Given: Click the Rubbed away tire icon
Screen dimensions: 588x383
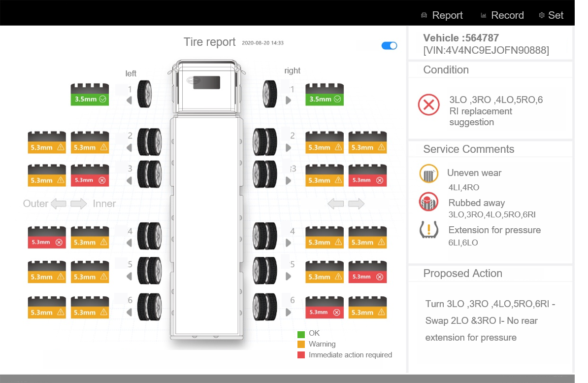Looking at the screenshot, I should pyautogui.click(x=429, y=203).
